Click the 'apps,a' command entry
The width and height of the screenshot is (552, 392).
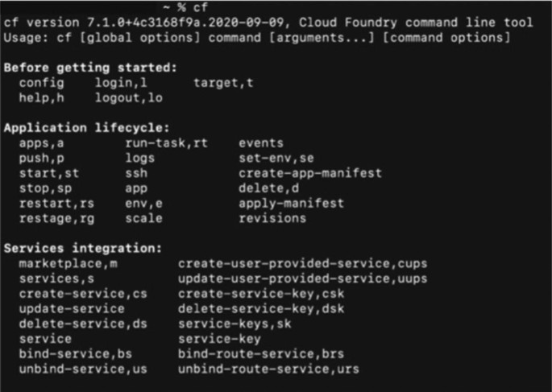(41, 142)
